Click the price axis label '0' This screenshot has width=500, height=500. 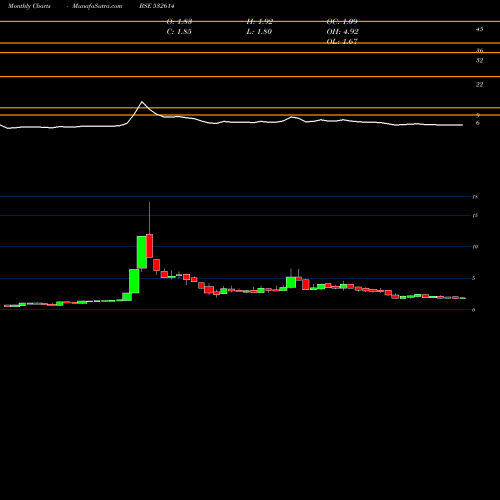click(474, 310)
